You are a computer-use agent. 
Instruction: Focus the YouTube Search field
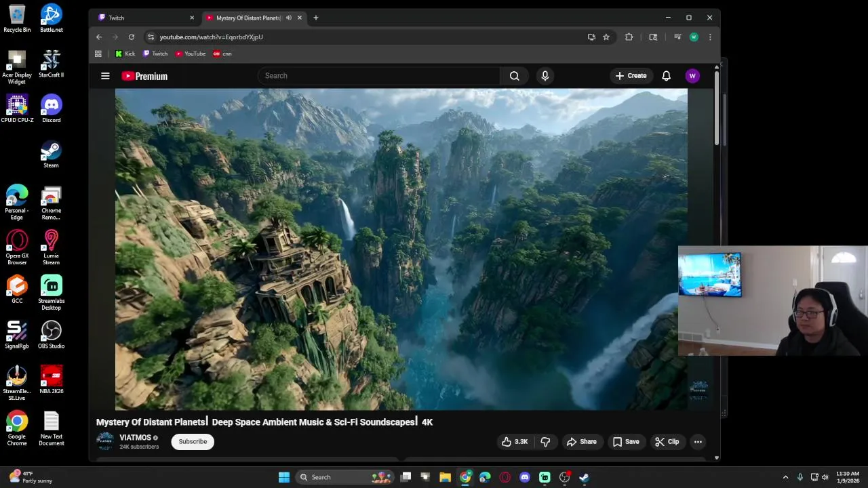378,76
